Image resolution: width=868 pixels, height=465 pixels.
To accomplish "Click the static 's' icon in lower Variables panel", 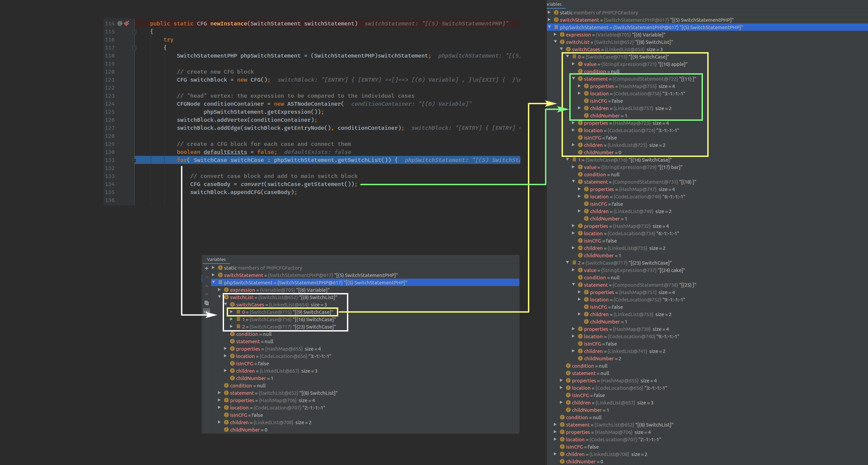I will point(220,268).
